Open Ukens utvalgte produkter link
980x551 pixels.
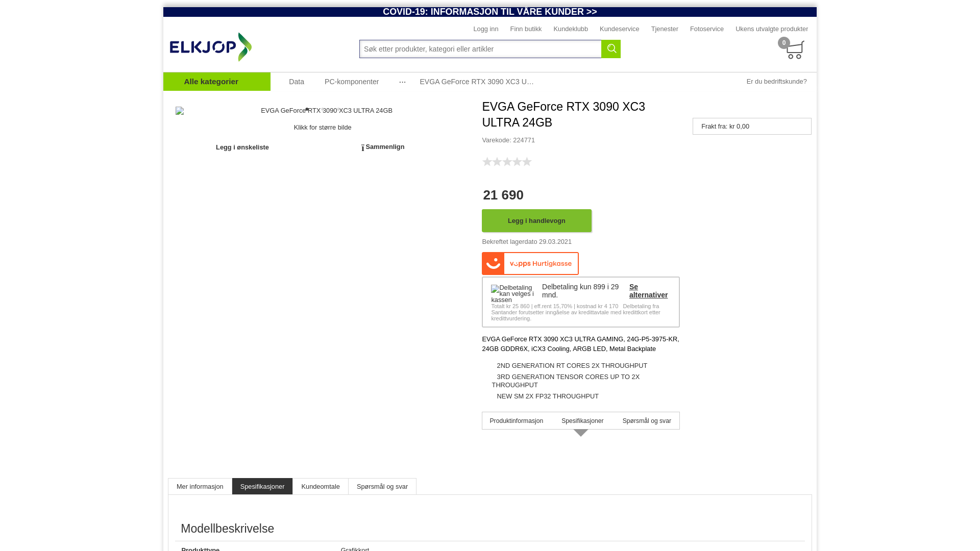pyautogui.click(x=772, y=29)
